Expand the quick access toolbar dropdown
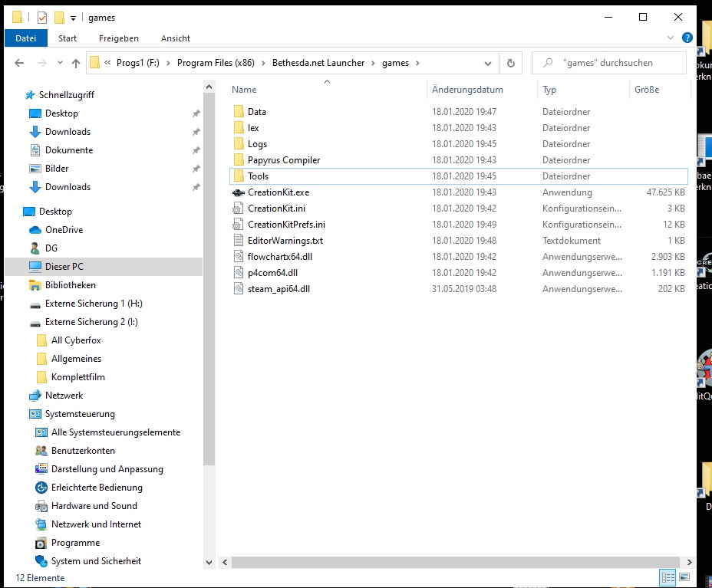 (73, 18)
